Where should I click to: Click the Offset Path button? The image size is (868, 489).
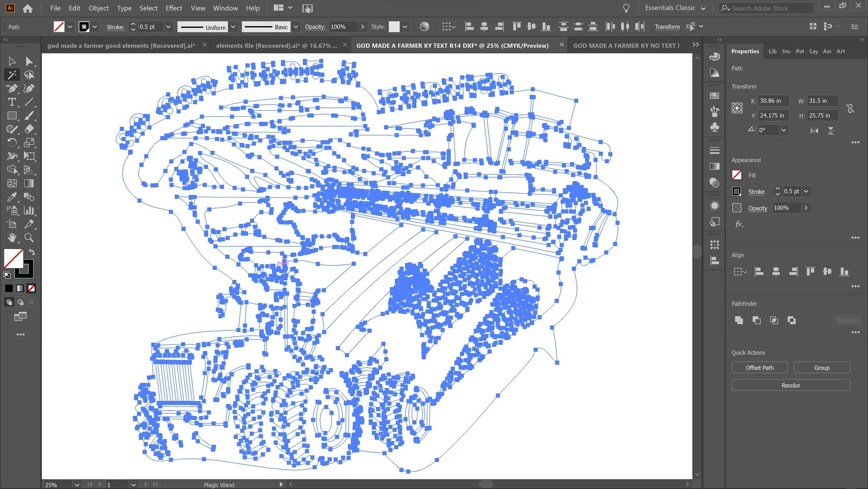[759, 367]
